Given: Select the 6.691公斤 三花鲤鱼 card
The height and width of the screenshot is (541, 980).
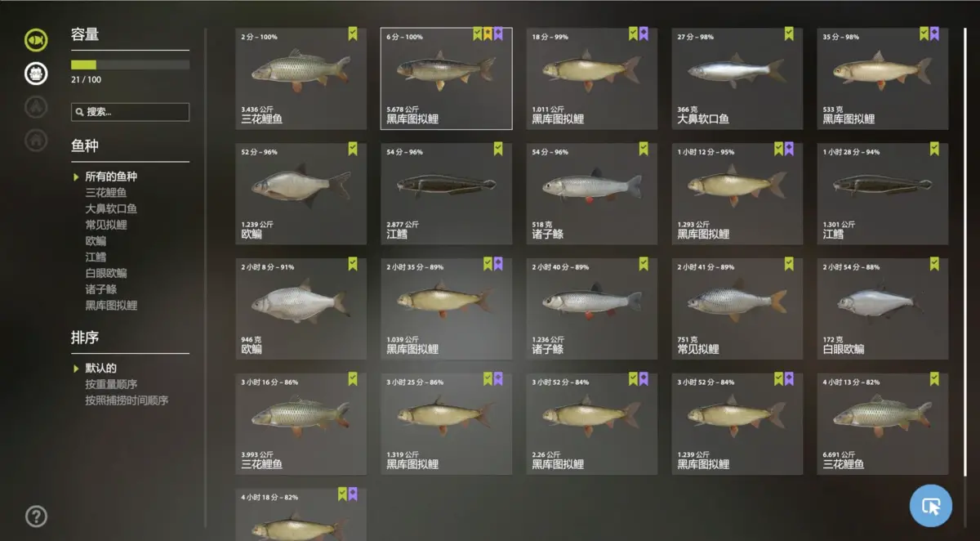Looking at the screenshot, I should pyautogui.click(x=883, y=424).
